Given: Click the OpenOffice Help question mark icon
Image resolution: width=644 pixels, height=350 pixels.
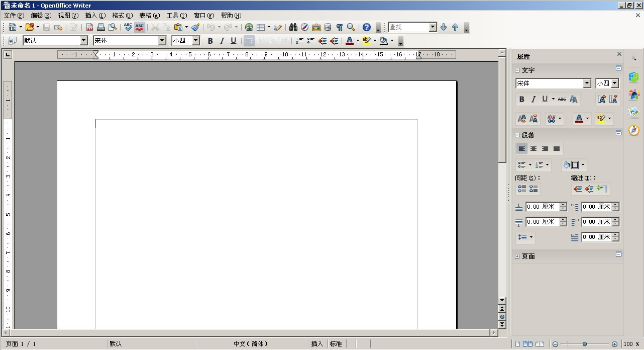Looking at the screenshot, I should tap(367, 27).
